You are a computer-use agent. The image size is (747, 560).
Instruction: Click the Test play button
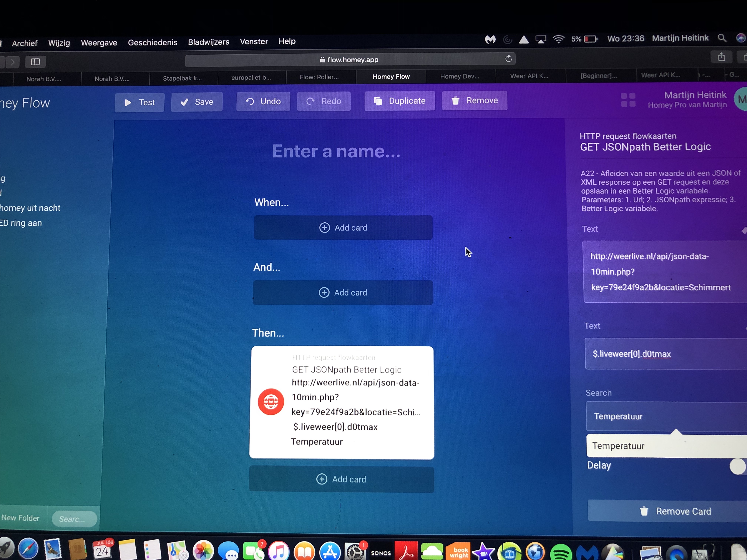(140, 102)
